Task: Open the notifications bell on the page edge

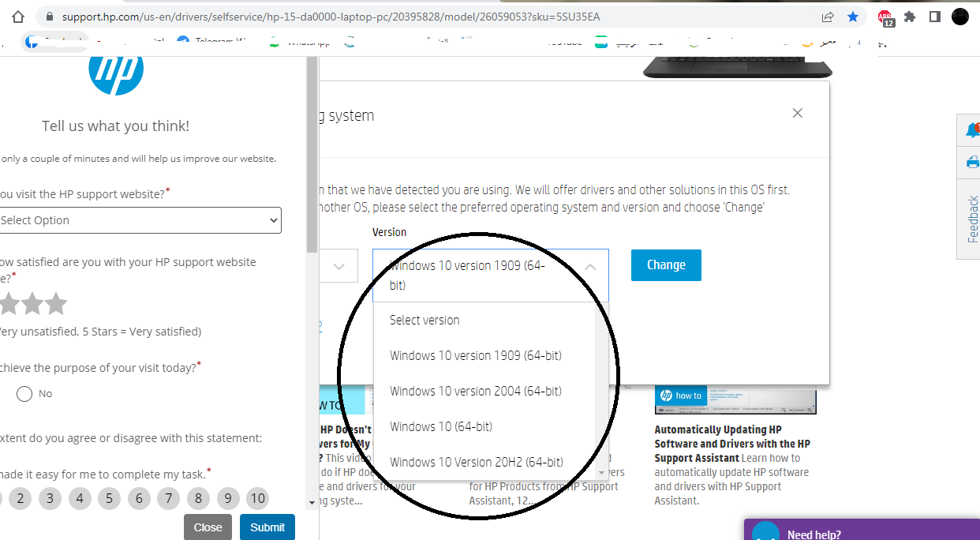Action: tap(972, 130)
